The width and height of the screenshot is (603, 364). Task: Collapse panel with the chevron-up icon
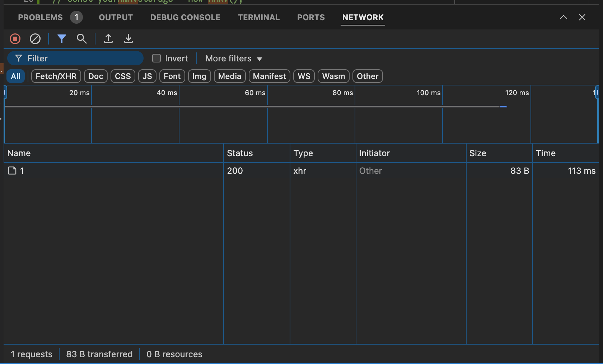(x=564, y=17)
